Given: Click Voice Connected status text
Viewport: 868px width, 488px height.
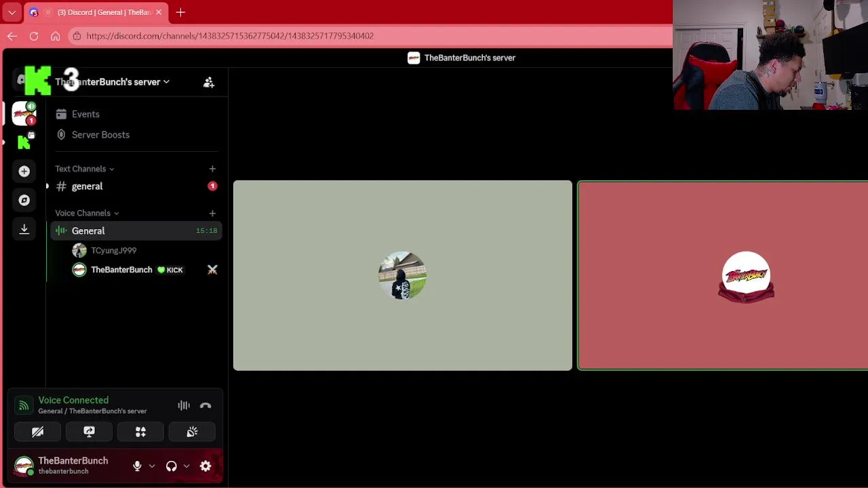Looking at the screenshot, I should pyautogui.click(x=73, y=401).
